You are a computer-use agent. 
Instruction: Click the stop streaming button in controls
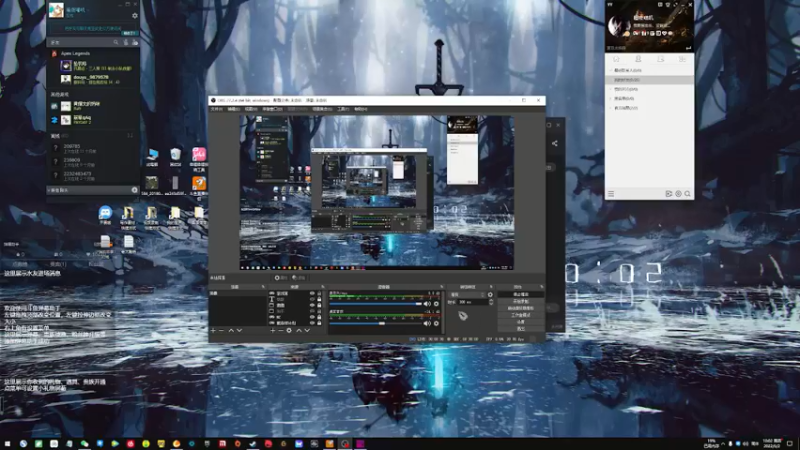coord(520,294)
